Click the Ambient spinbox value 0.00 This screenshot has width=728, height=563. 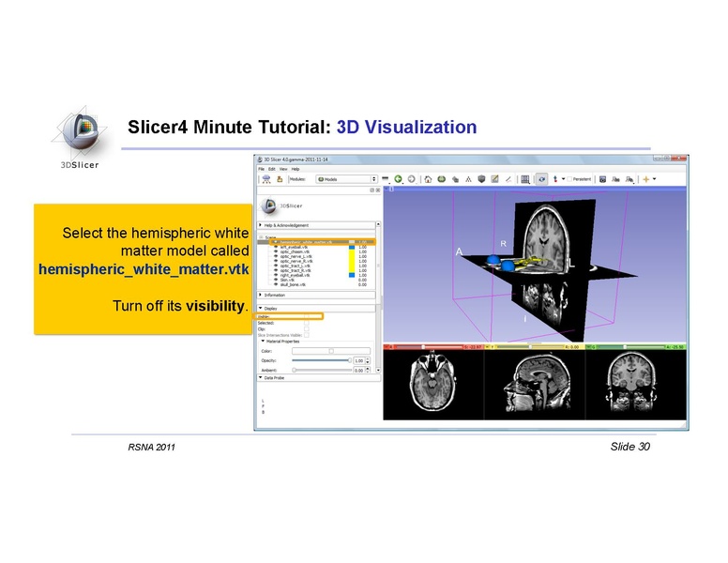[x=359, y=371]
